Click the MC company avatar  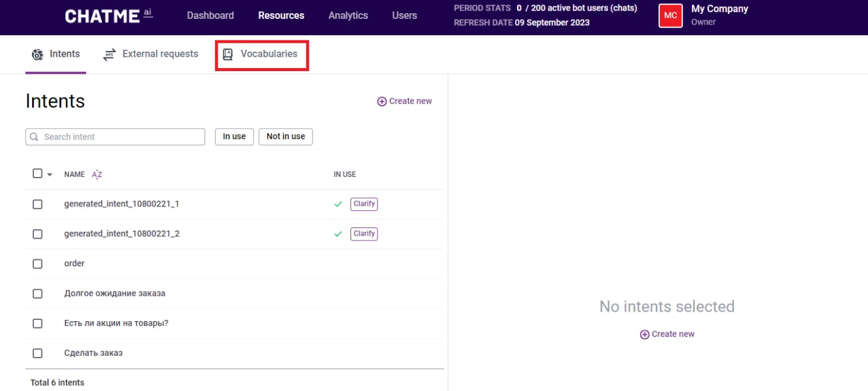pyautogui.click(x=670, y=16)
